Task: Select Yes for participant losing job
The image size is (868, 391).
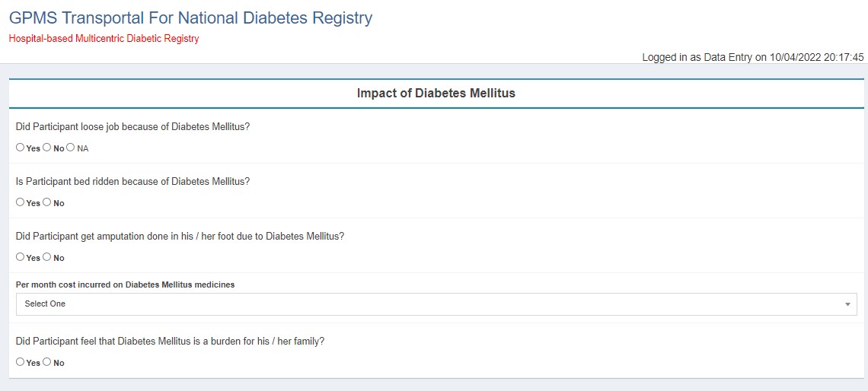Action: (21, 148)
